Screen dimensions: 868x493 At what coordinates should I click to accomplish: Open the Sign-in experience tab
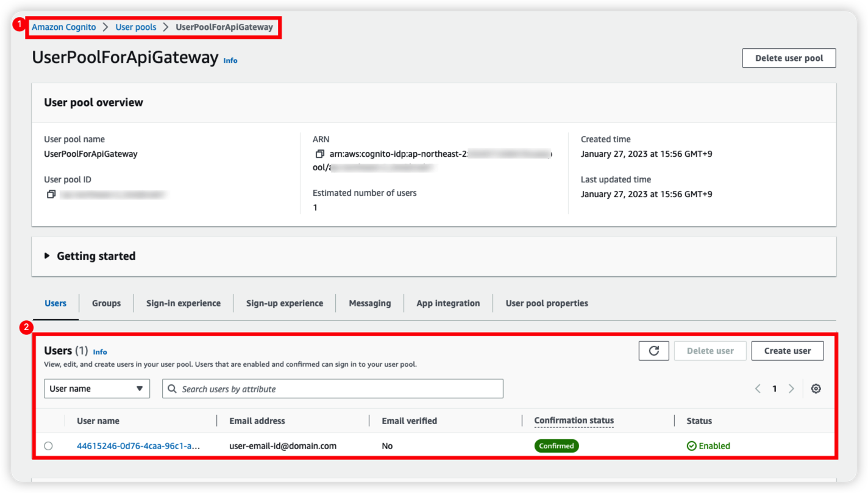pos(183,303)
